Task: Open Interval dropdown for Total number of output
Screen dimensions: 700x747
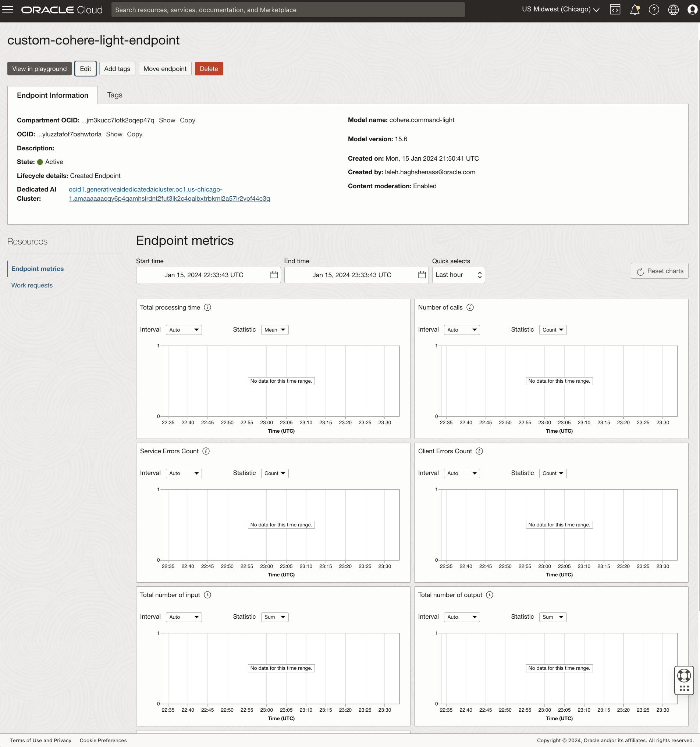Action: [462, 617]
